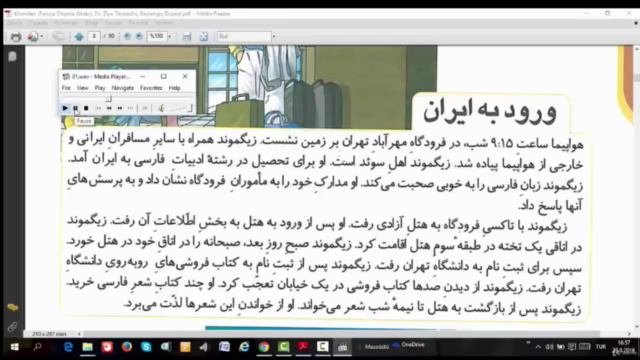
Task: Click the fit page to window icon
Action: [x=204, y=37]
